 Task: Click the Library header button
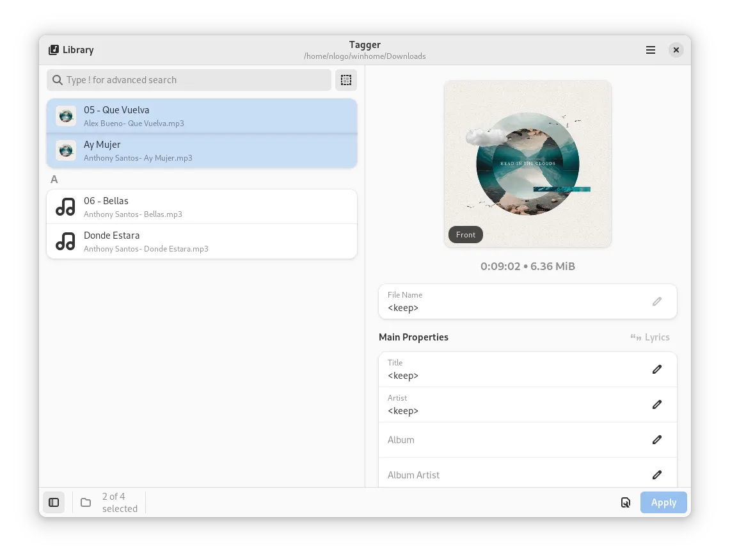pos(71,50)
